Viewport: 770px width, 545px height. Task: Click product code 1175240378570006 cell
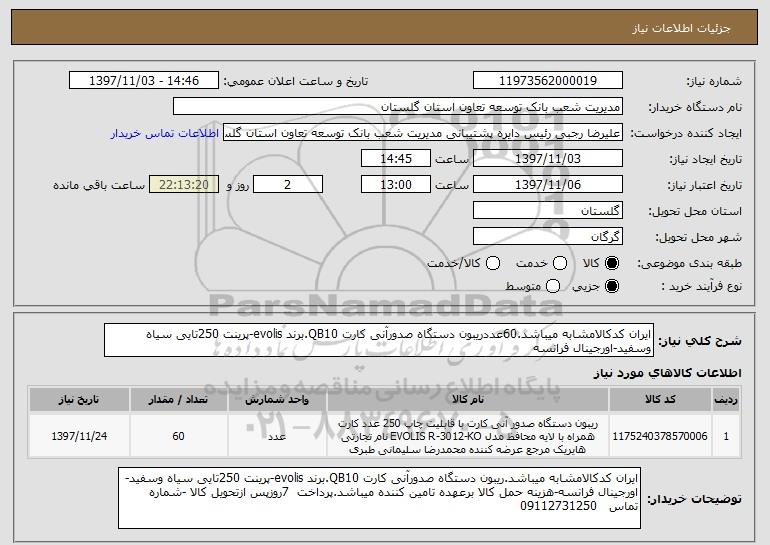click(x=660, y=436)
